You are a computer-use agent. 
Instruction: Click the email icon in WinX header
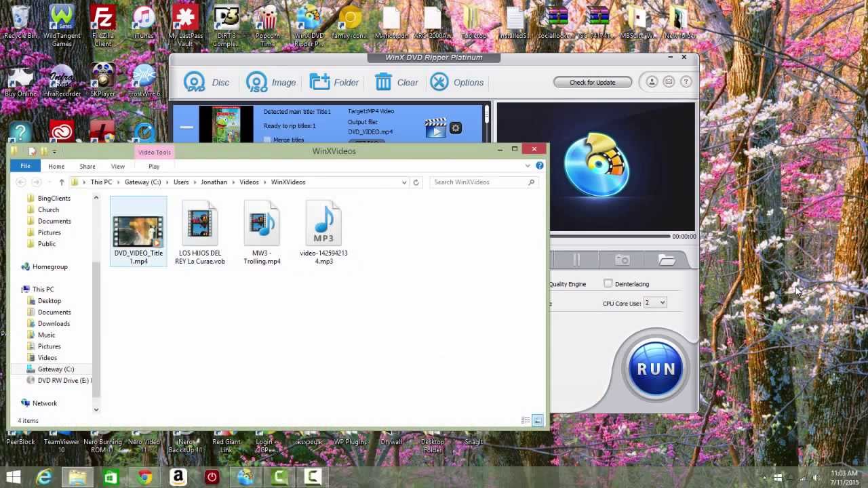coord(669,82)
